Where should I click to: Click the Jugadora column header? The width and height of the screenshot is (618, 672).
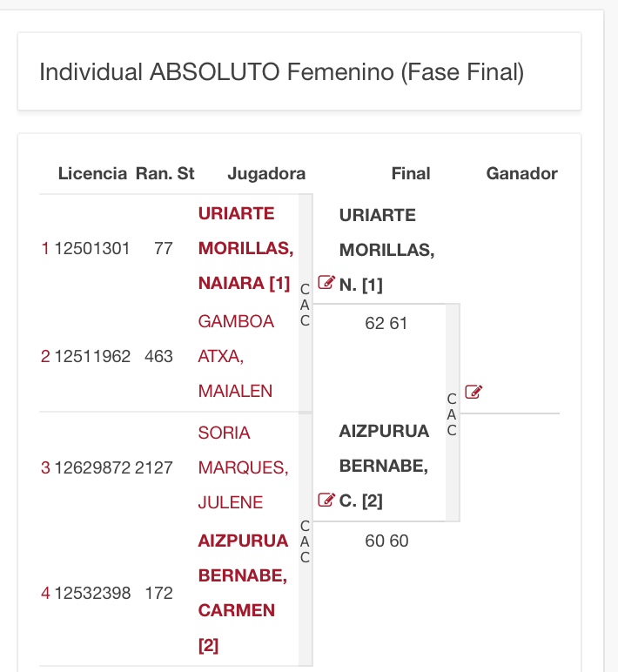pos(266,173)
